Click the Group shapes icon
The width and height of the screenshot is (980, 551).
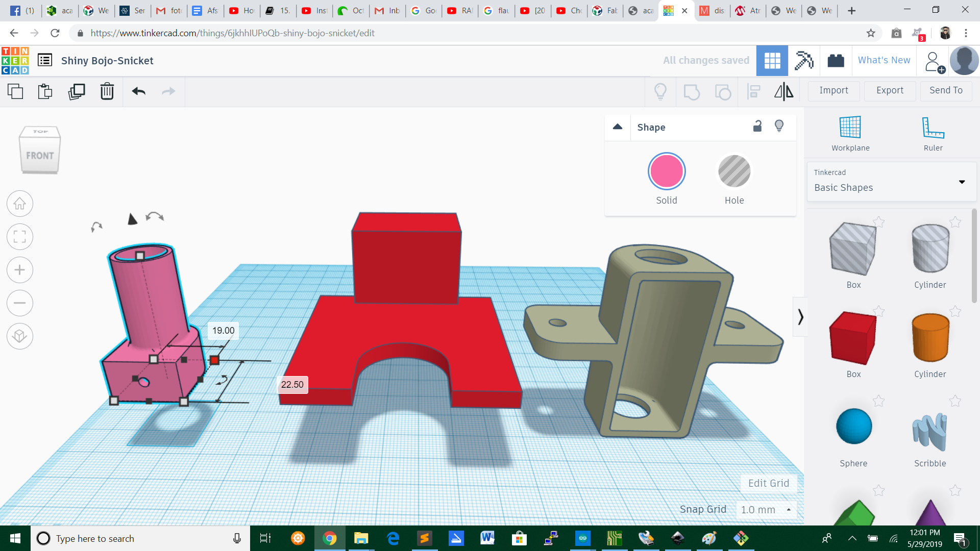pyautogui.click(x=692, y=92)
